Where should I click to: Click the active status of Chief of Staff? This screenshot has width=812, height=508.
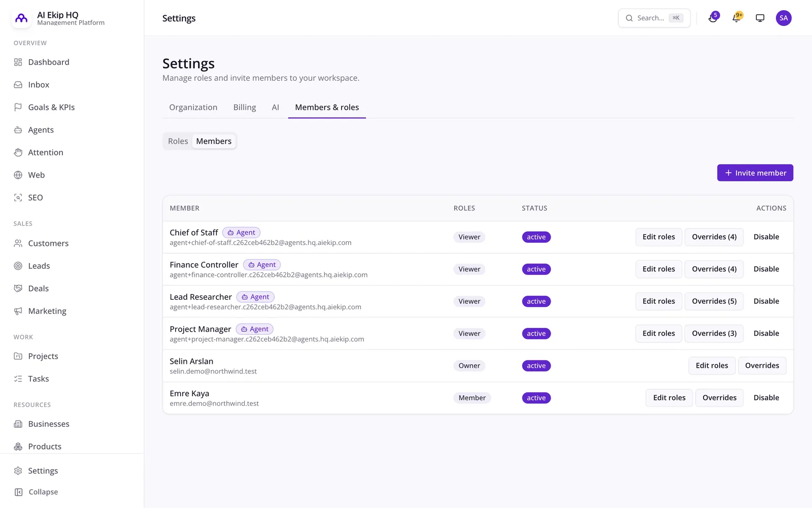(536, 237)
